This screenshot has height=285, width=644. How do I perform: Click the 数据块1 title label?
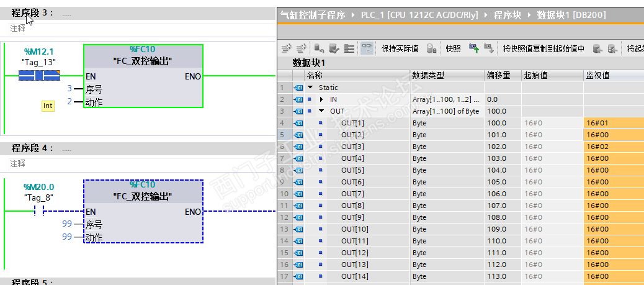pos(308,63)
